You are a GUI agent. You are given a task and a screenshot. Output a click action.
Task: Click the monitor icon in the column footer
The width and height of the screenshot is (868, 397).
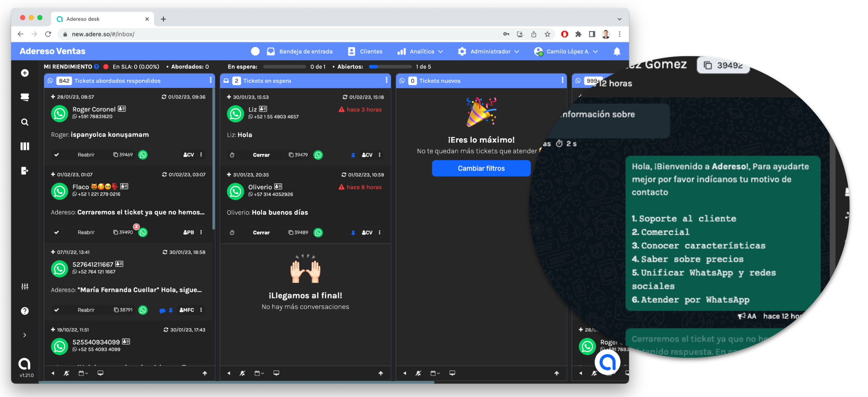[100, 373]
